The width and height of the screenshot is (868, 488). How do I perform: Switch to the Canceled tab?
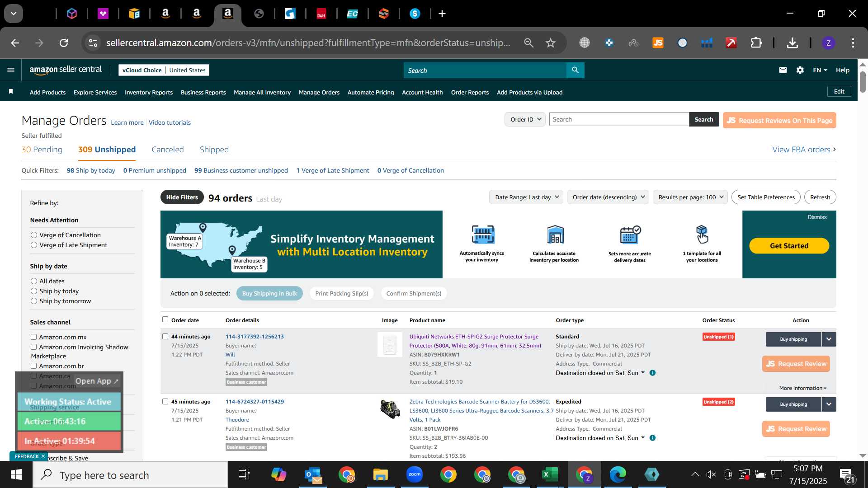coord(168,150)
